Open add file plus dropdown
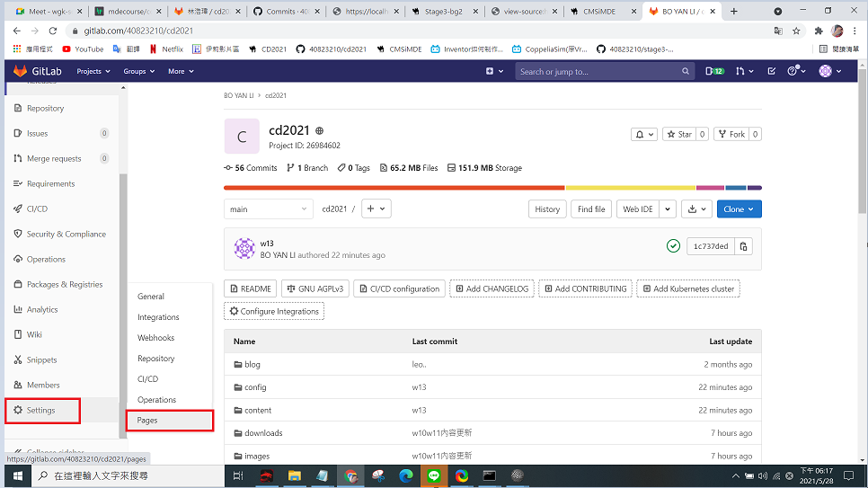The width and height of the screenshot is (868, 488). point(376,209)
